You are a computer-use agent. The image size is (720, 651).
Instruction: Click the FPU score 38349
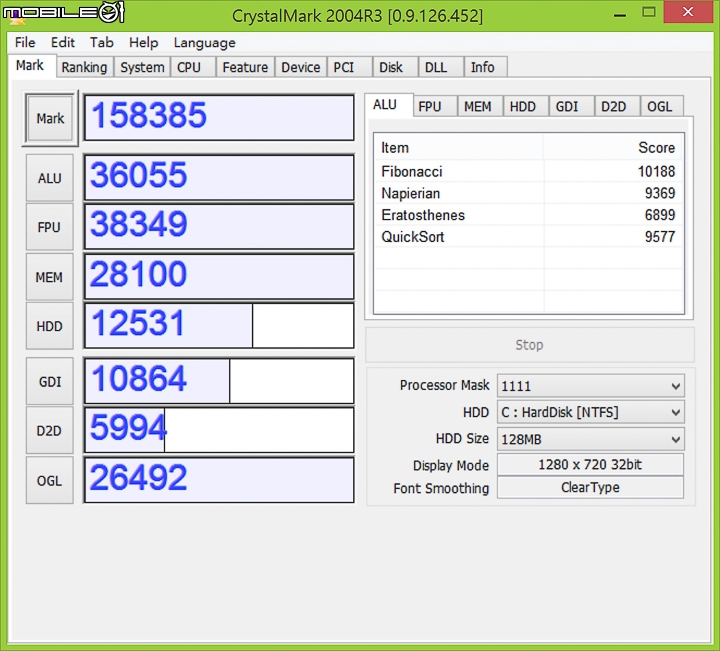(x=219, y=227)
